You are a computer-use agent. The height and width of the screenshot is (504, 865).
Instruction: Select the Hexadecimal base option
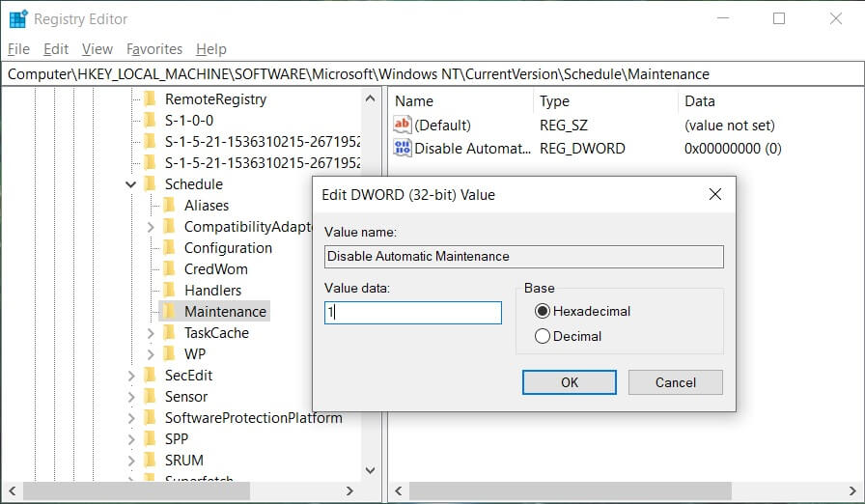(x=542, y=311)
